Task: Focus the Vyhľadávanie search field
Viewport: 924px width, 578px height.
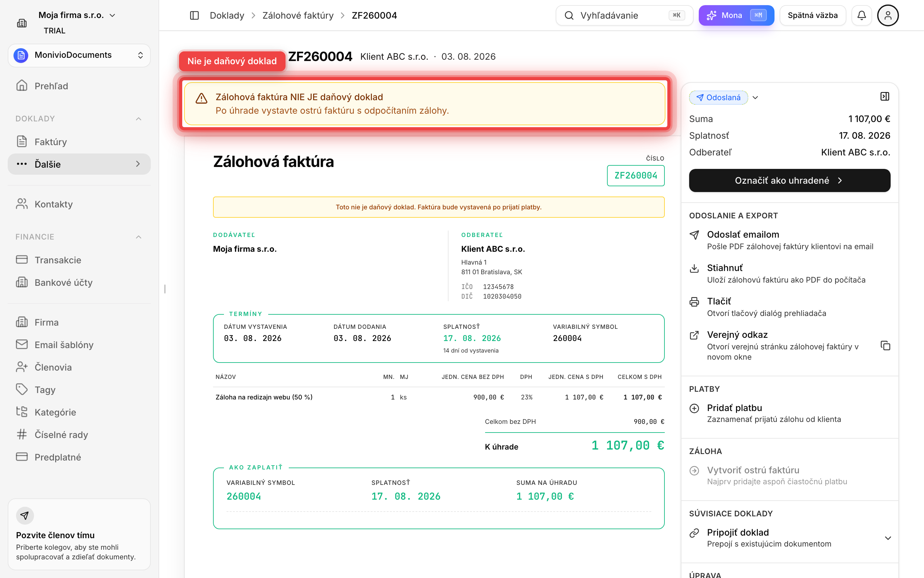Action: pyautogui.click(x=624, y=15)
